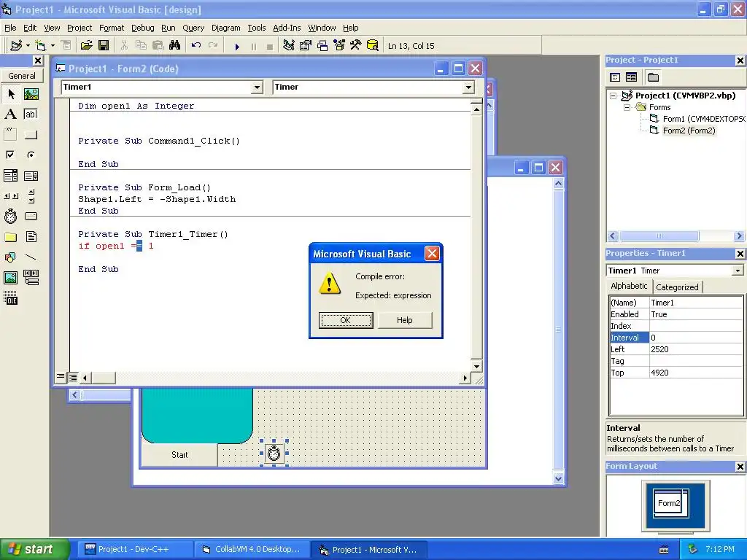Click the Find binoculars icon
The image size is (747, 560).
tap(175, 46)
